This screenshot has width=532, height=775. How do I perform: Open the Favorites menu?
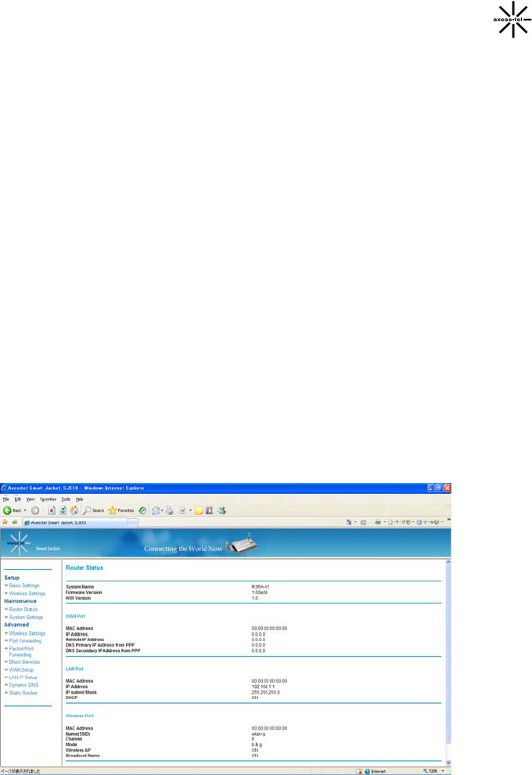pyautogui.click(x=48, y=499)
